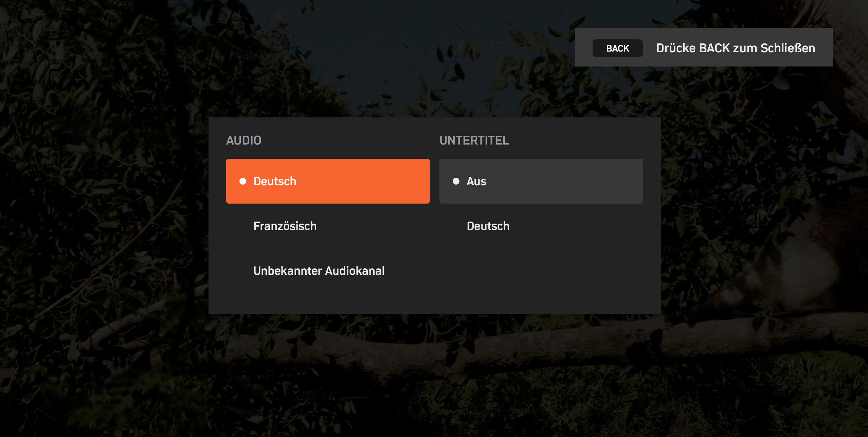
Task: Choose the Unbekannter Audiokanal audio track
Action: pyautogui.click(x=328, y=271)
